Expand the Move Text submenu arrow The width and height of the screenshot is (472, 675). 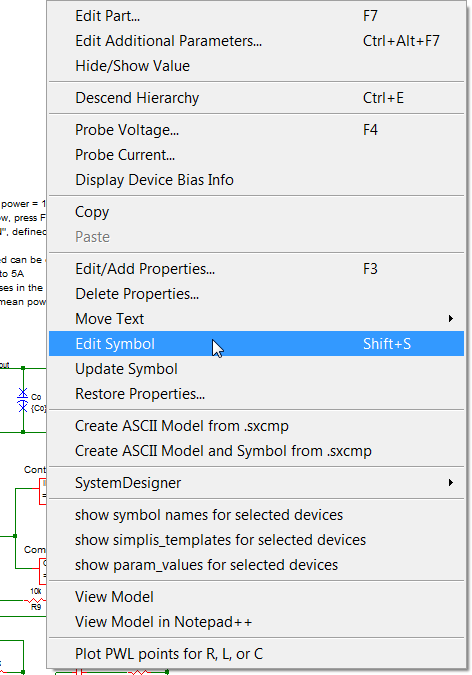coord(450,319)
